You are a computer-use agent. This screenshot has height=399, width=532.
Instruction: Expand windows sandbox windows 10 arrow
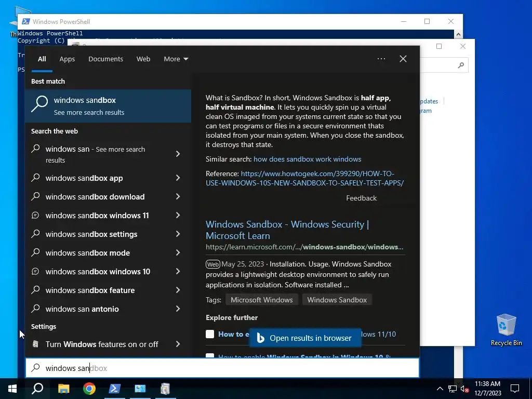[x=178, y=271]
